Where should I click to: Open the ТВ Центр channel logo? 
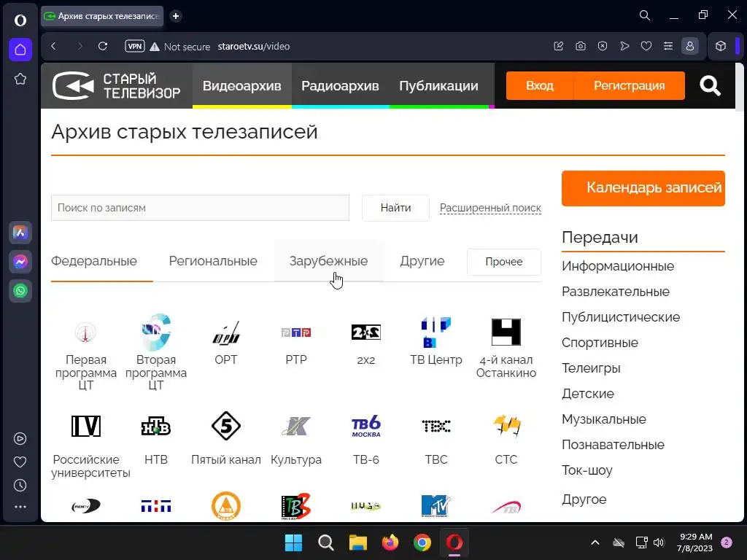pyautogui.click(x=436, y=332)
